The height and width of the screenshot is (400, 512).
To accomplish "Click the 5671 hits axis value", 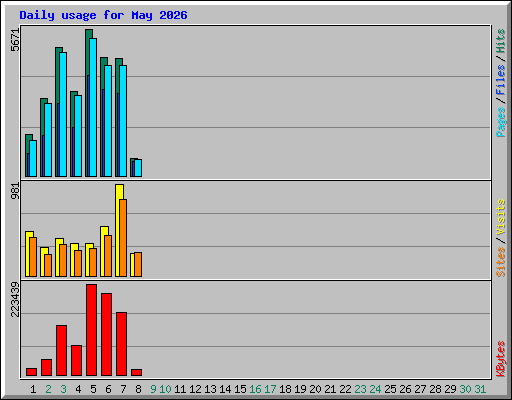I will pos(15,40).
